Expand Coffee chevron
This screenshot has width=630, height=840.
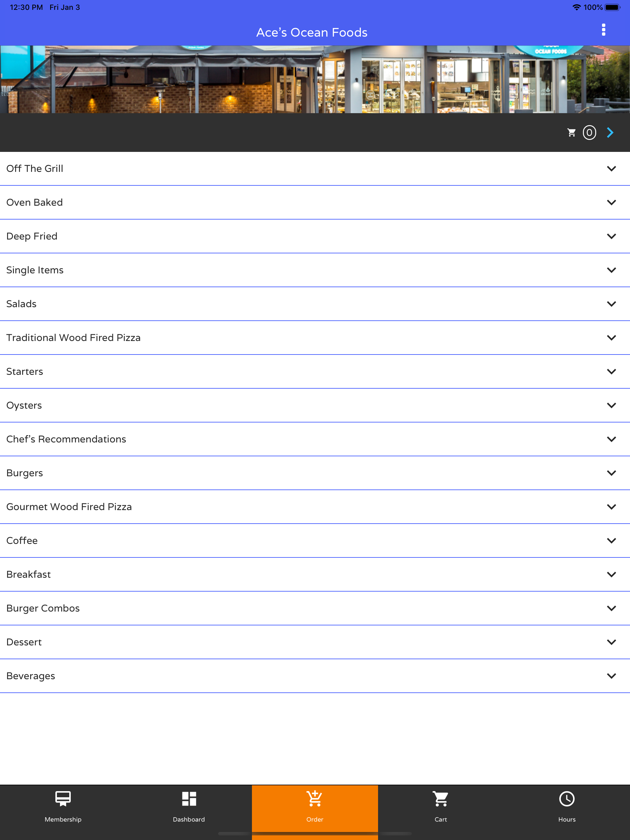click(x=611, y=541)
